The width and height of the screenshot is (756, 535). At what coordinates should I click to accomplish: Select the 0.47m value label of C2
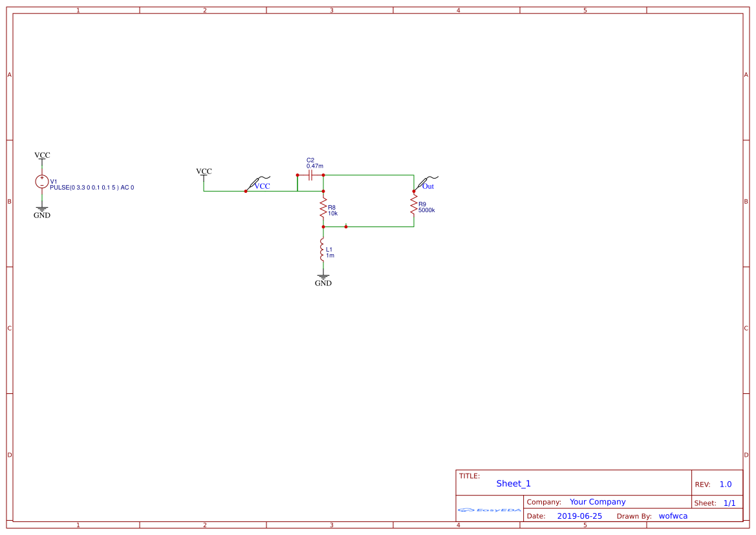[314, 166]
